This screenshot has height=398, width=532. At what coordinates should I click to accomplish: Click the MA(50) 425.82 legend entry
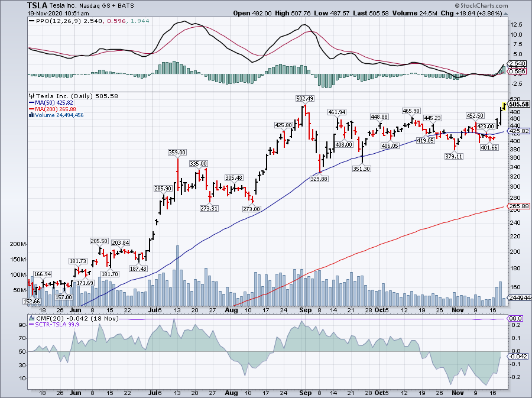[54, 102]
